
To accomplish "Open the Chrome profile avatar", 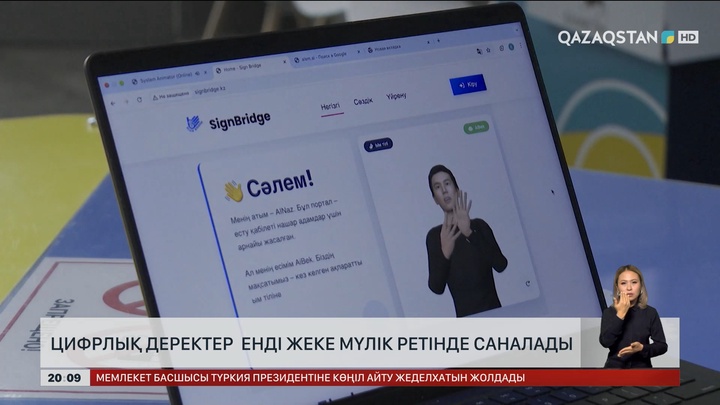I will click(511, 46).
